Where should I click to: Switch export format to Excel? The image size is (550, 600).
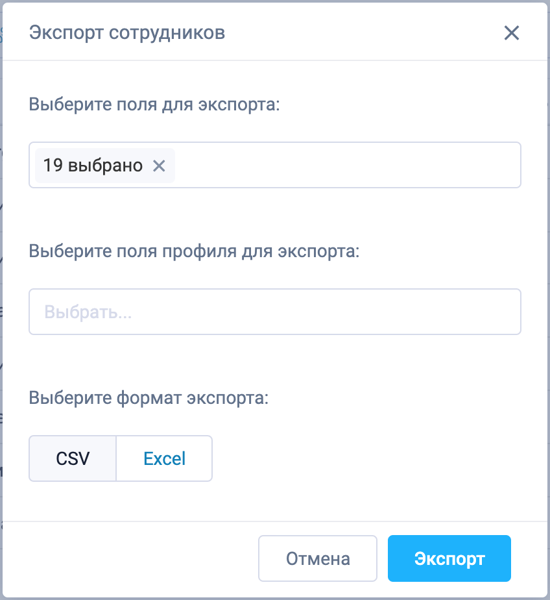pos(164,458)
